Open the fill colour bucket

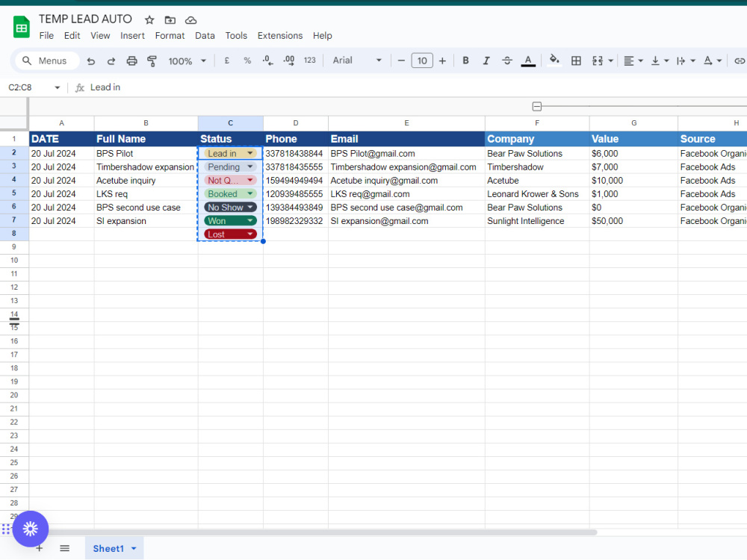554,60
